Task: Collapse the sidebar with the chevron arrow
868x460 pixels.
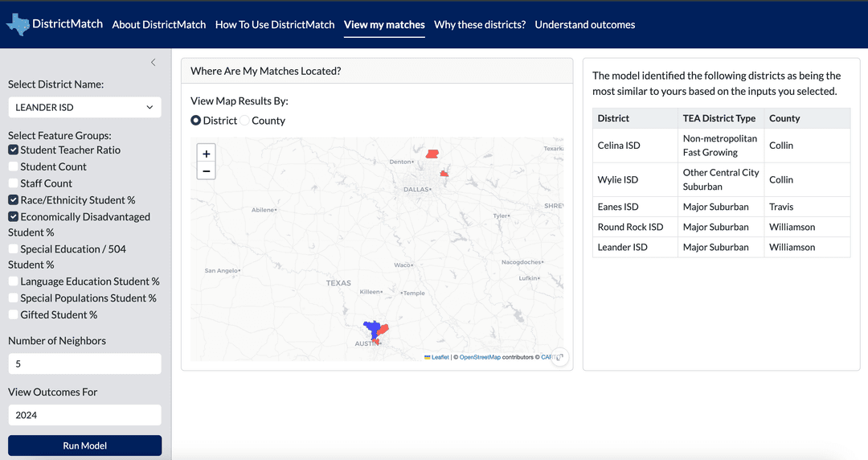Action: 154,63
